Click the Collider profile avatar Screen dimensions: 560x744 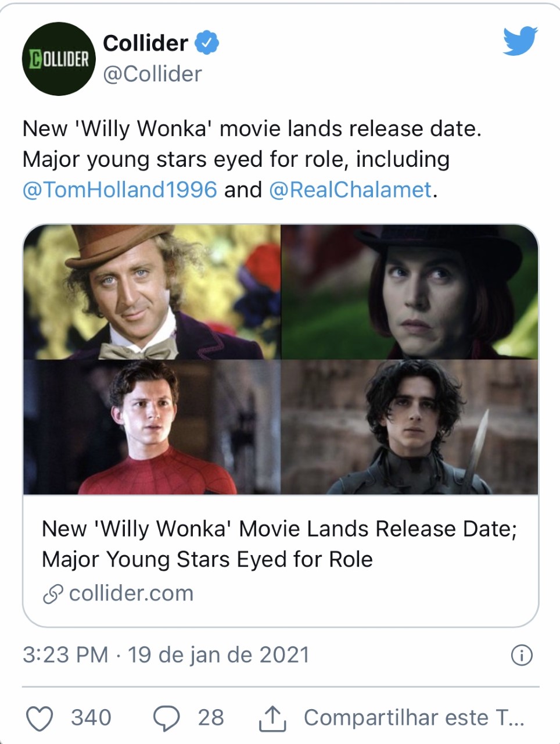59,59
